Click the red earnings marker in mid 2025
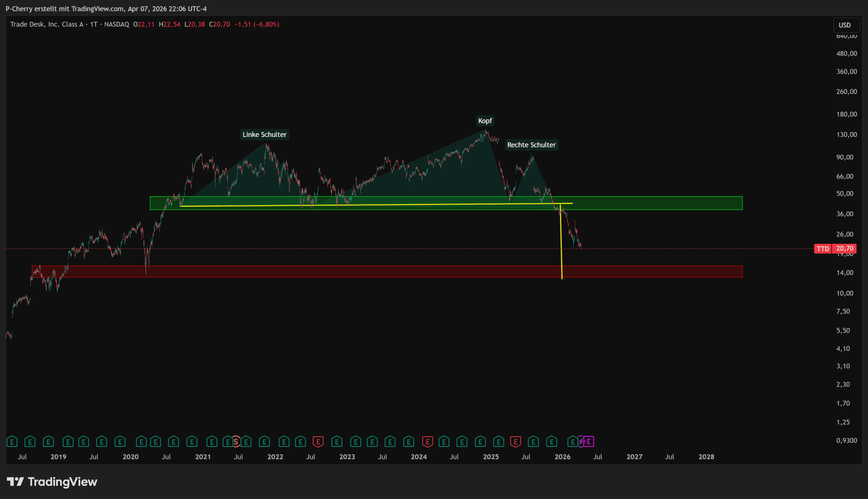Image resolution: width=868 pixels, height=499 pixels. pos(515,442)
